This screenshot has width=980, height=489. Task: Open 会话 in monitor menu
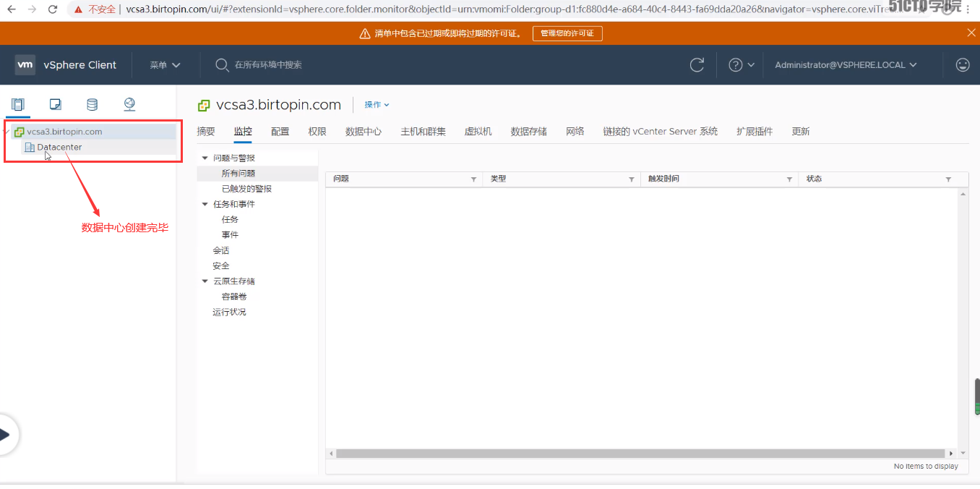(221, 250)
